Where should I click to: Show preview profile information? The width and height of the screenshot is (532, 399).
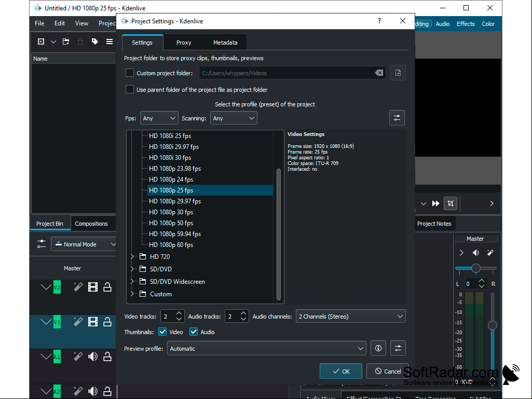pos(378,349)
